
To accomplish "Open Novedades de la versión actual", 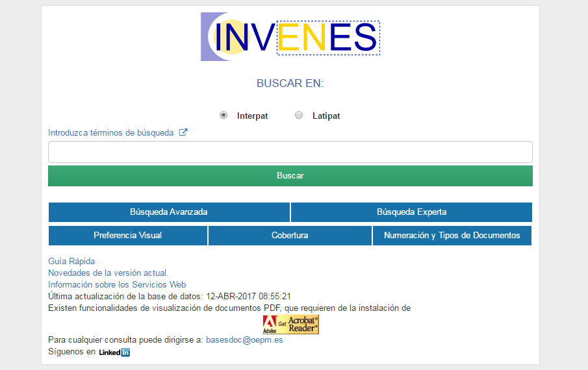I will click(108, 273).
